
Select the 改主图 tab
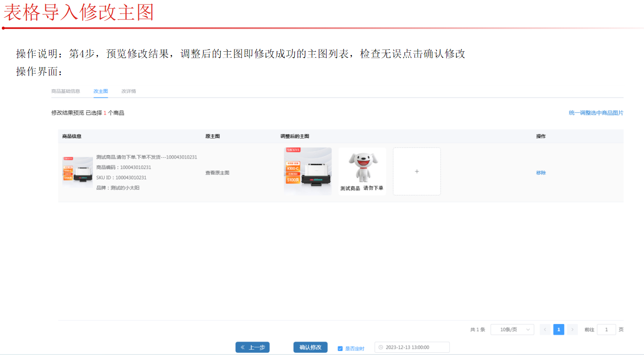pyautogui.click(x=101, y=91)
